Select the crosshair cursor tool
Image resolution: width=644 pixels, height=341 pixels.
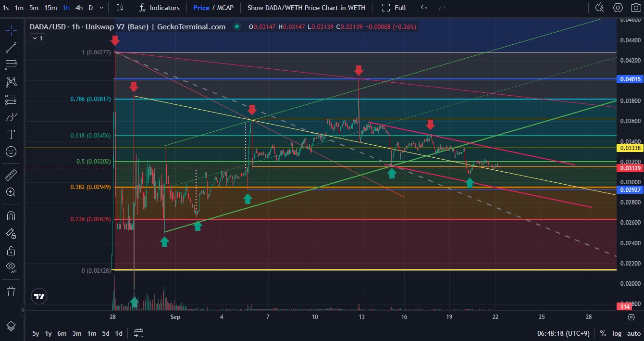11,30
